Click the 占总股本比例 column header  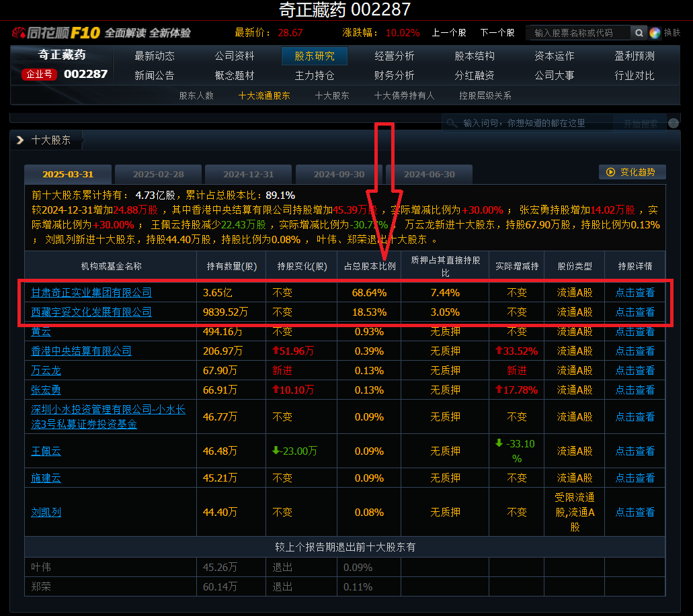click(370, 266)
